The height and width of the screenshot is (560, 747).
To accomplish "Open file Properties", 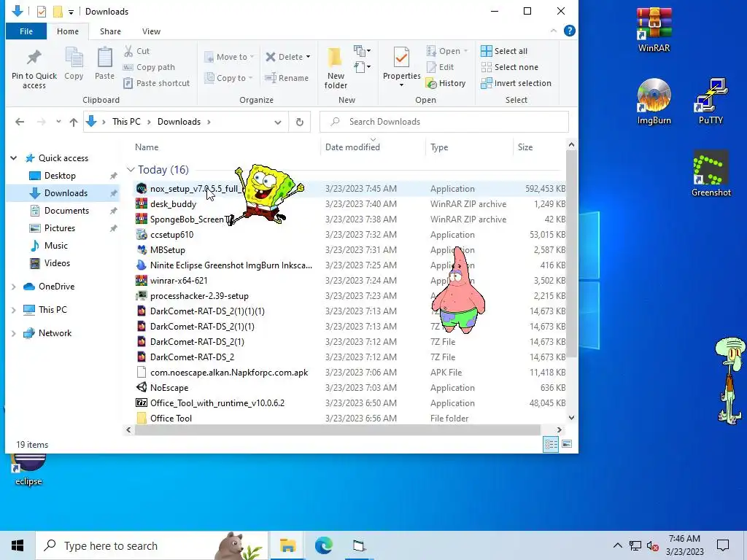I will tap(401, 66).
